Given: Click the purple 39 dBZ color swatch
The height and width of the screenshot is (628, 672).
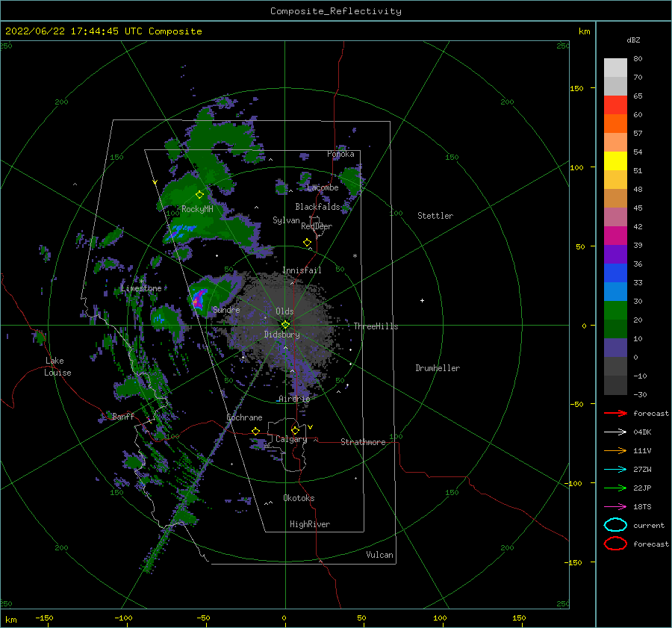Looking at the screenshot, I should [615, 255].
